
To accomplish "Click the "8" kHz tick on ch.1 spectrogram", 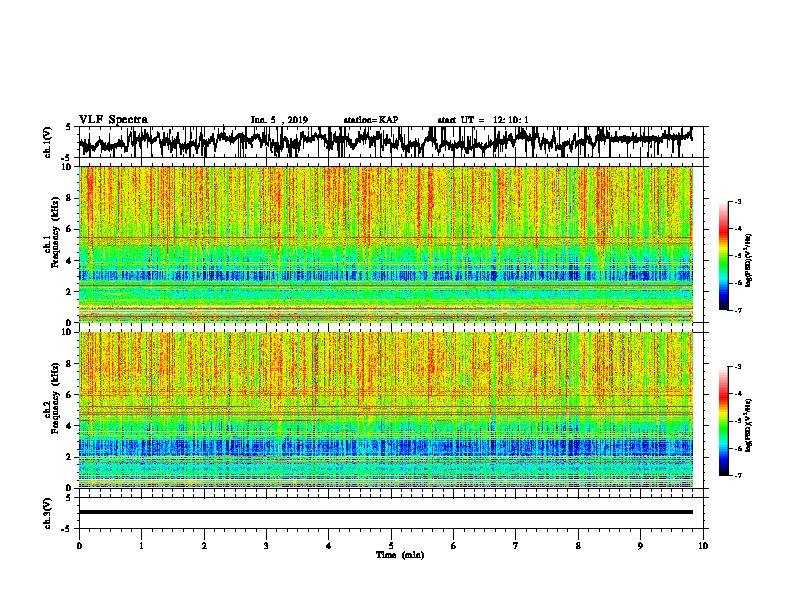I will (71, 198).
